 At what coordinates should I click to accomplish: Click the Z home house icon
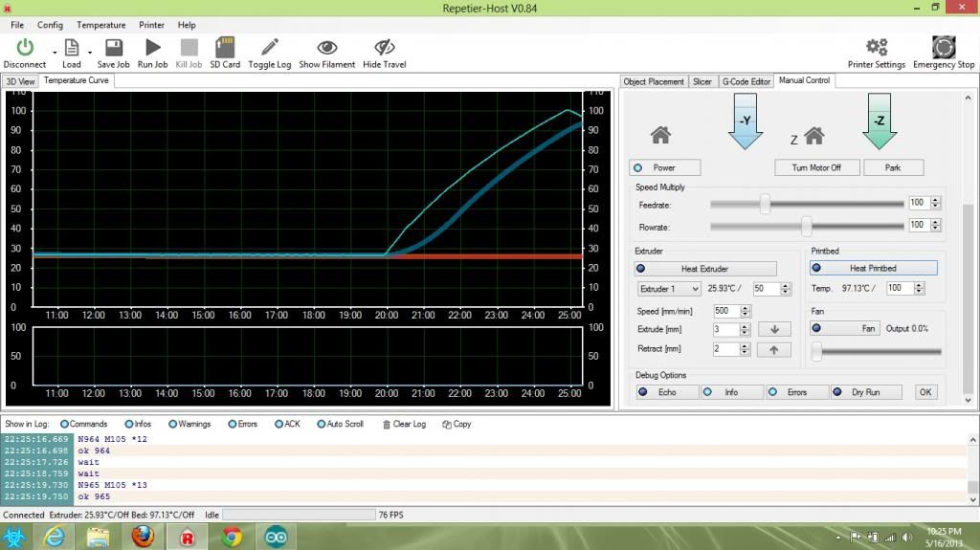point(813,135)
